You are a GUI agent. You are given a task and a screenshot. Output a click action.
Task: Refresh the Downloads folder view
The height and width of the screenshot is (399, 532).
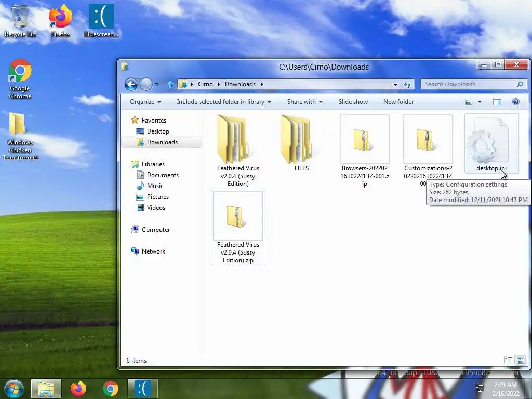tap(407, 85)
